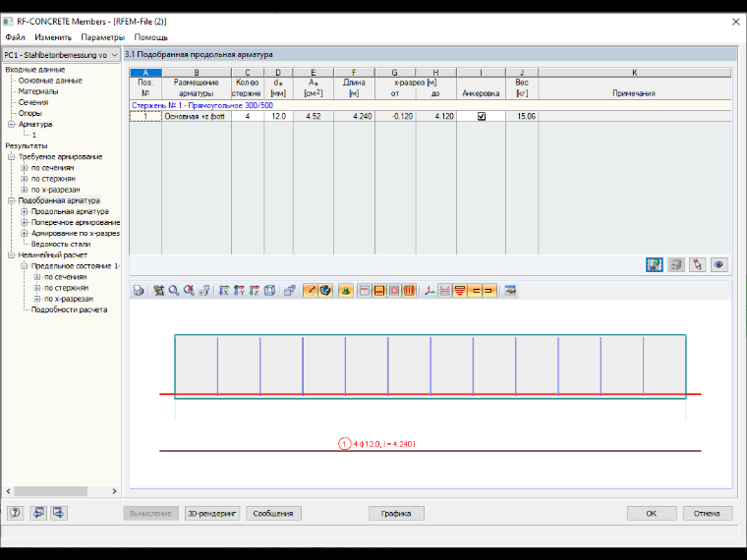The height and width of the screenshot is (560, 747).
Task: Toggle the right anchorage hook icon
Action: pyautogui.click(x=489, y=291)
